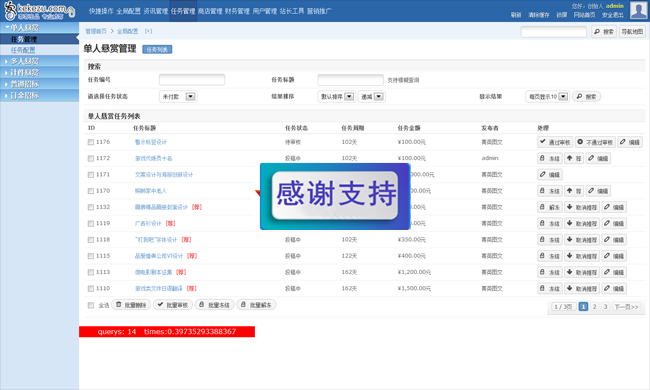Open the 用户管理 top menu

[x=265, y=11]
